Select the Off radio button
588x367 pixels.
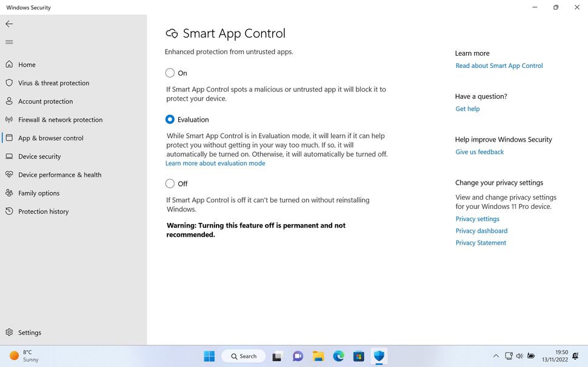[170, 183]
